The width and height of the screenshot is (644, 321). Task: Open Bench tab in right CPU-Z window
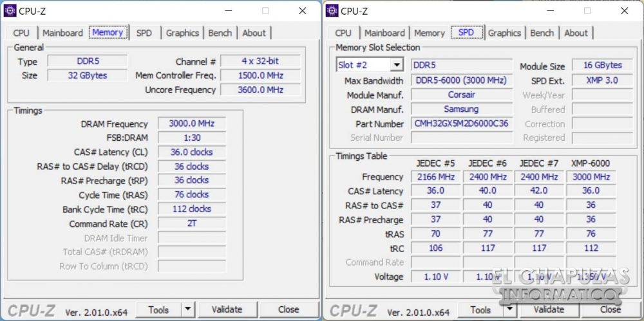pyautogui.click(x=542, y=33)
